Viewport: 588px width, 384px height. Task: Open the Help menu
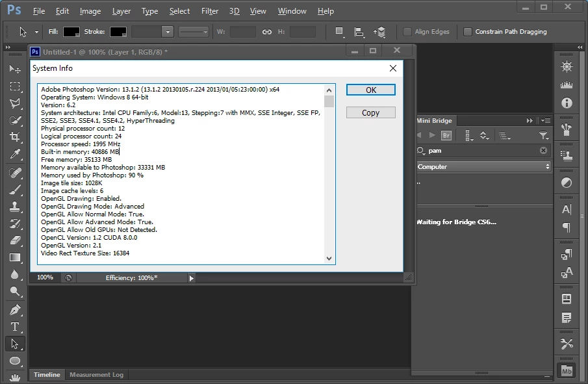[x=326, y=11]
